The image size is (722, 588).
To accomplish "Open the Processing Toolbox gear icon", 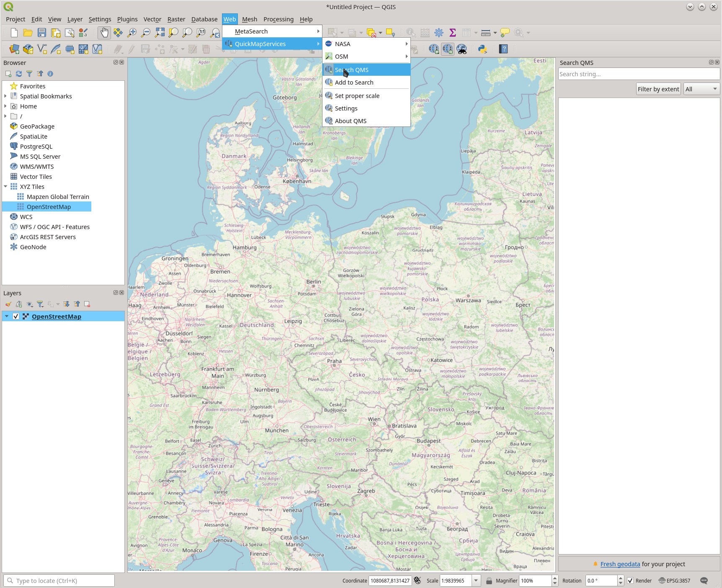I will pyautogui.click(x=439, y=33).
